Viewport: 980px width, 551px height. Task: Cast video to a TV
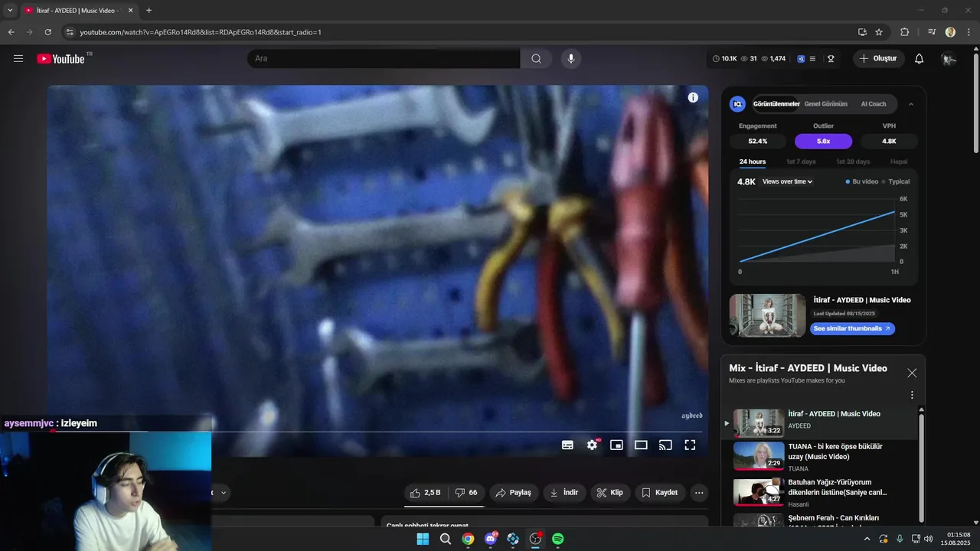(x=665, y=445)
